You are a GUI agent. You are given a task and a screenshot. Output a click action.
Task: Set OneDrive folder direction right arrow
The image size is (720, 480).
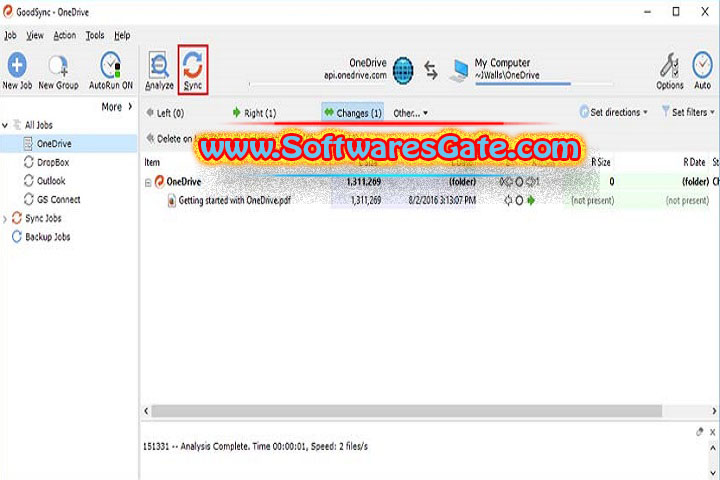coord(530,182)
